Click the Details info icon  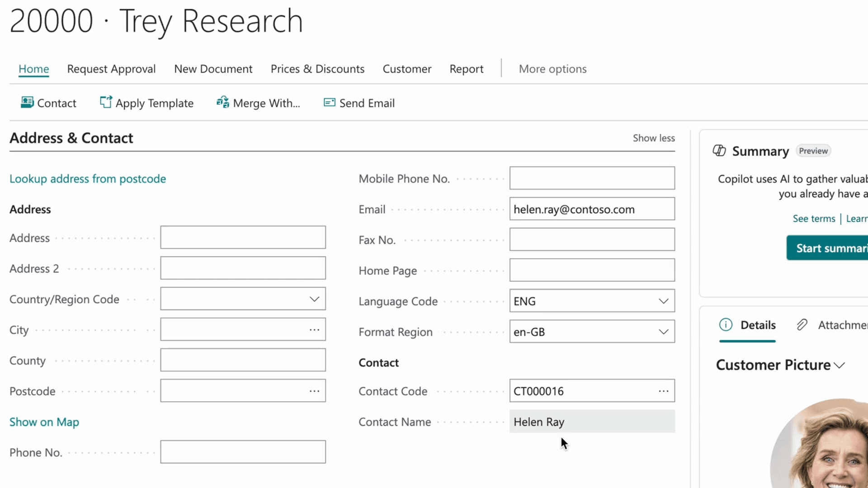coord(726,324)
